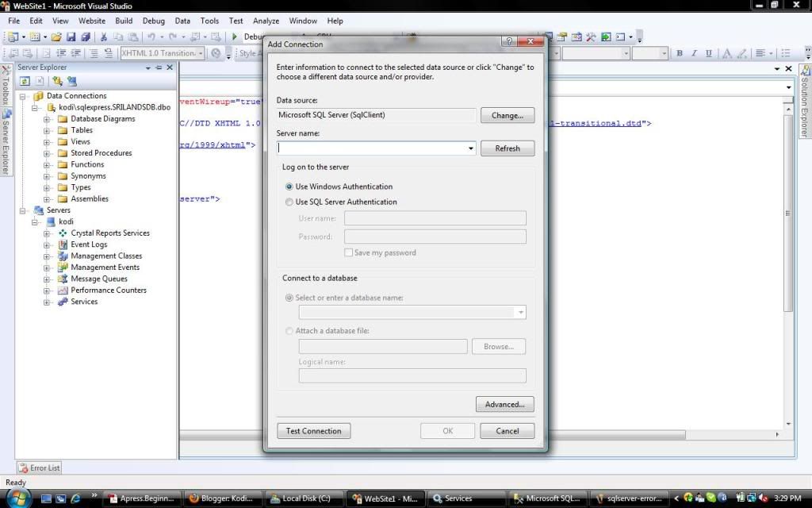Open the Toolbox side tab

[6, 85]
